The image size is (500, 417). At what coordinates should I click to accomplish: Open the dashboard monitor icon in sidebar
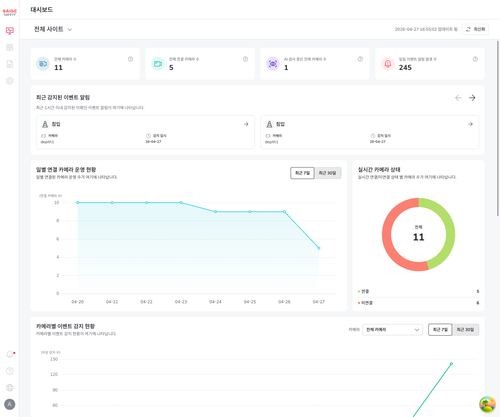coord(10,31)
